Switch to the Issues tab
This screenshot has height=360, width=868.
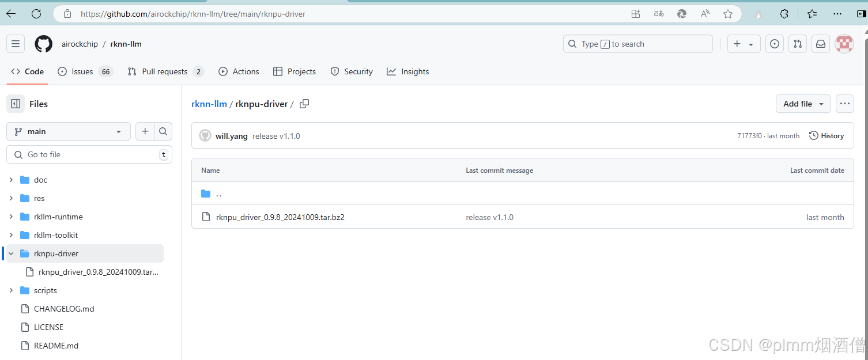[85, 71]
